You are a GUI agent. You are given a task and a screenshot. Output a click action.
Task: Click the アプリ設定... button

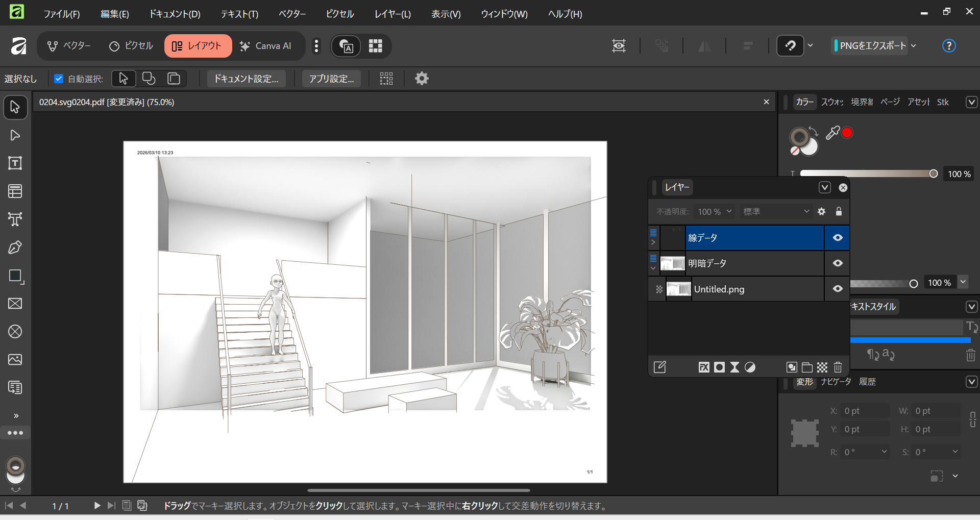[331, 79]
